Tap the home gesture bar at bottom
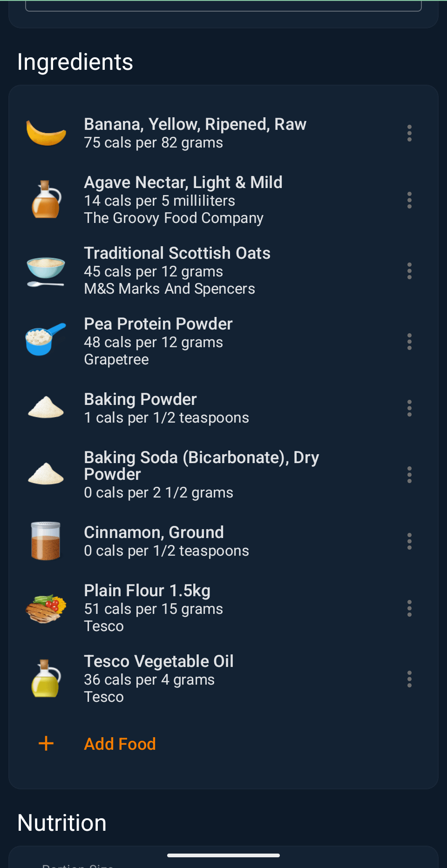This screenshot has height=868, width=447. point(223,855)
